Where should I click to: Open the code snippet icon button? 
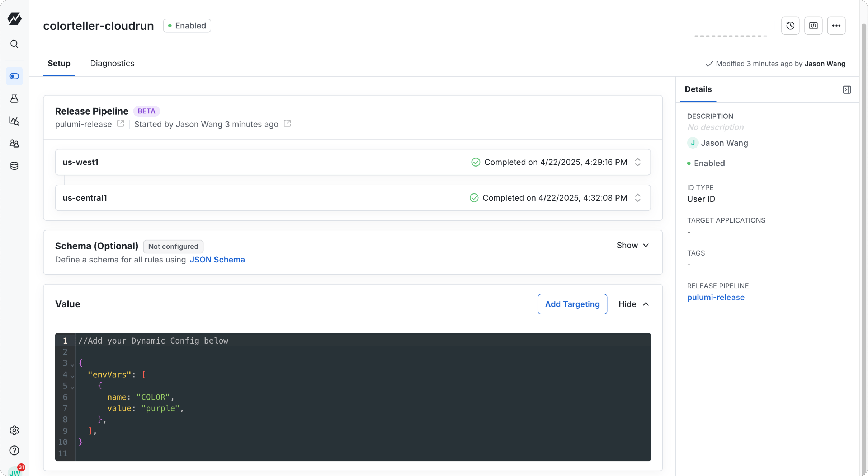pos(813,25)
